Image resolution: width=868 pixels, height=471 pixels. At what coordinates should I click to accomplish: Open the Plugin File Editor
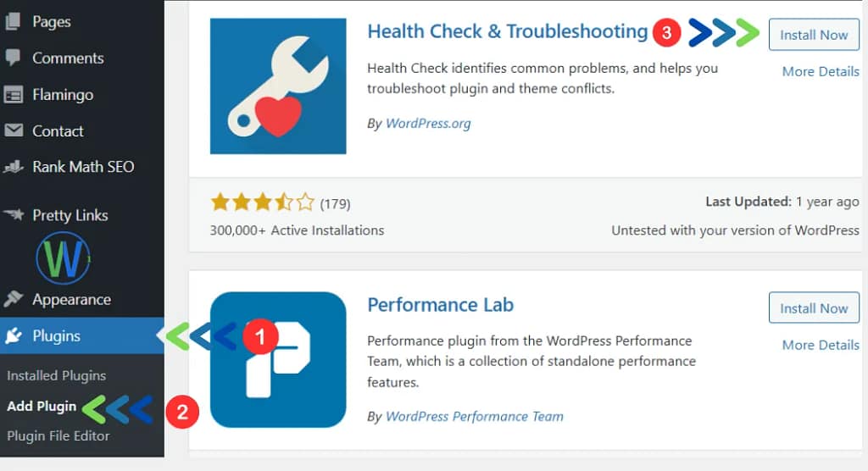tap(58, 436)
